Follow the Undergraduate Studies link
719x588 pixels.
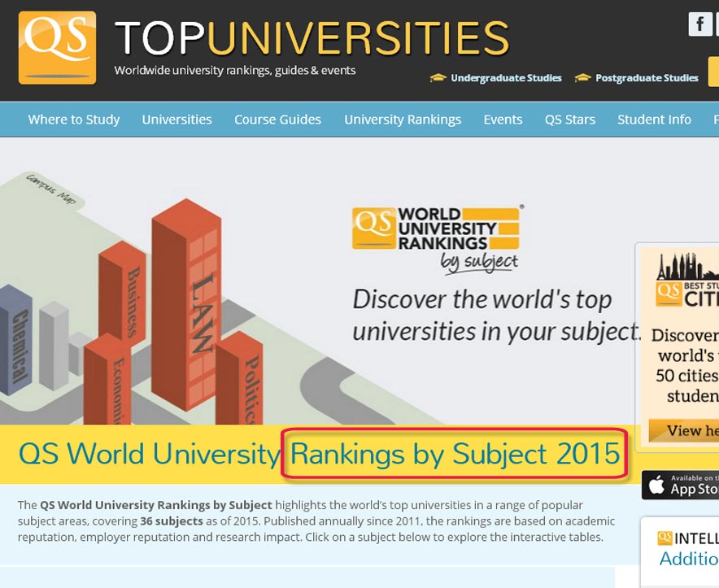[506, 78]
